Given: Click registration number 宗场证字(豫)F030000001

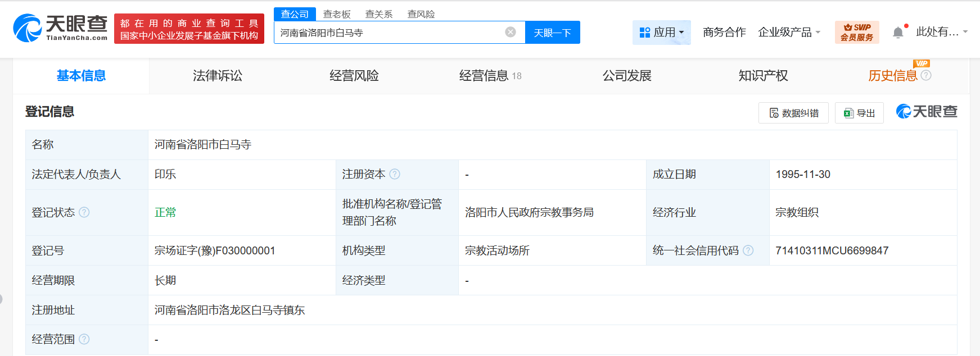Looking at the screenshot, I should click(215, 250).
